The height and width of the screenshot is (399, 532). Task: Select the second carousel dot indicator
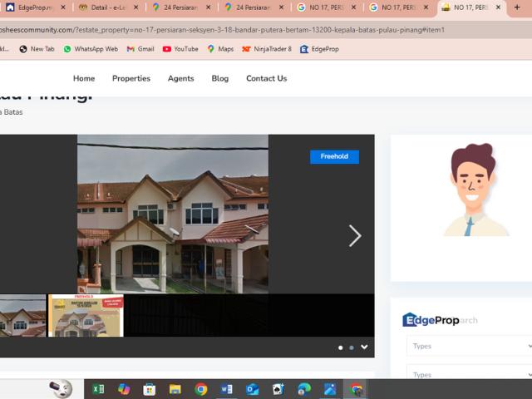[351, 347]
